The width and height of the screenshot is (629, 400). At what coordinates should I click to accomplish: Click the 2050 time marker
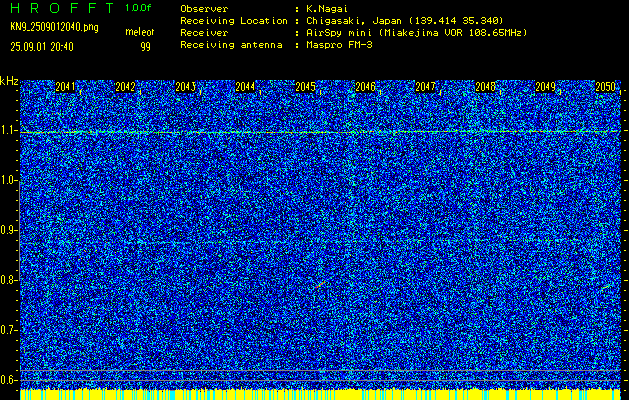tap(605, 87)
